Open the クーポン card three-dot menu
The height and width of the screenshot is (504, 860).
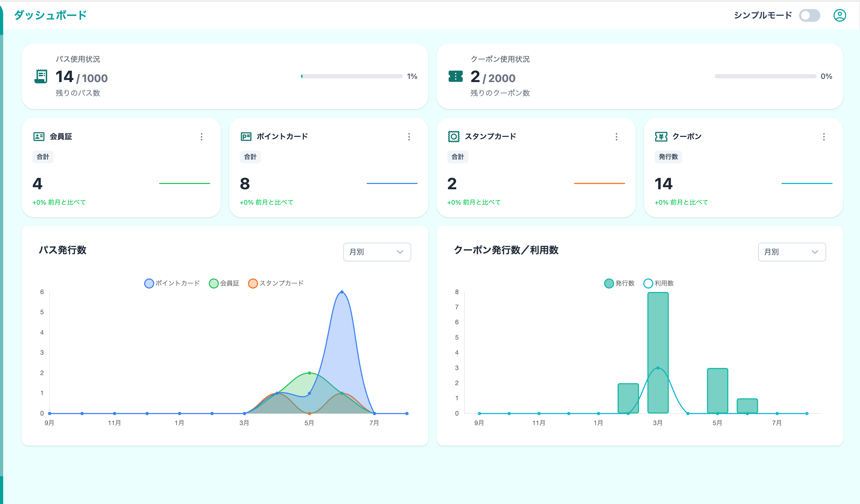(824, 137)
